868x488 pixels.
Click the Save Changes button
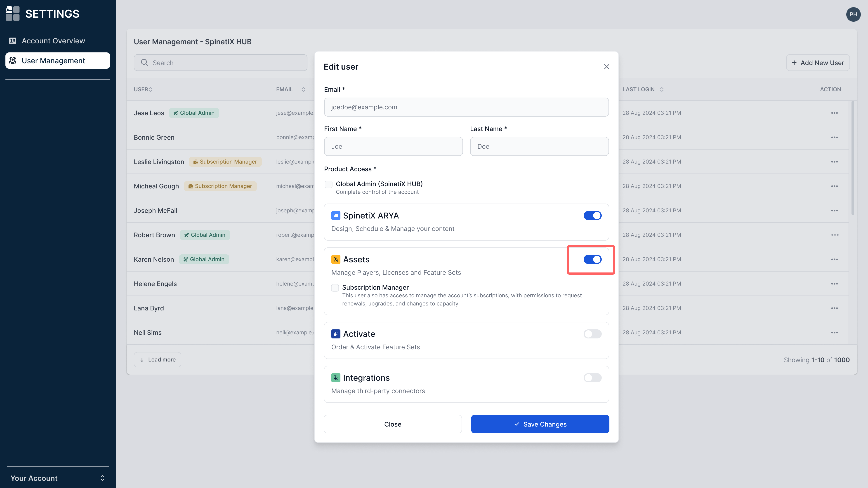[540, 424]
